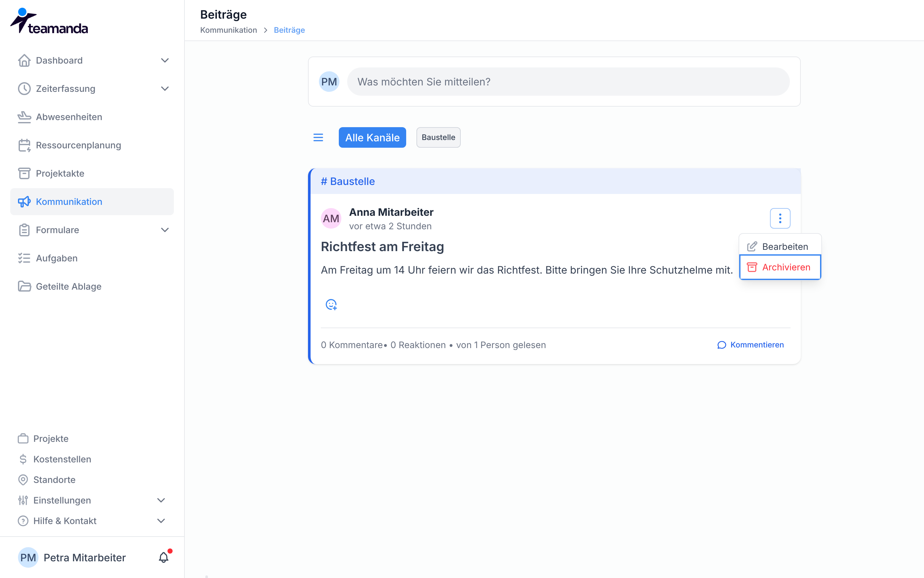Click the Kostenstellen dollar icon
Viewport: 924px width, 578px height.
[x=23, y=459]
